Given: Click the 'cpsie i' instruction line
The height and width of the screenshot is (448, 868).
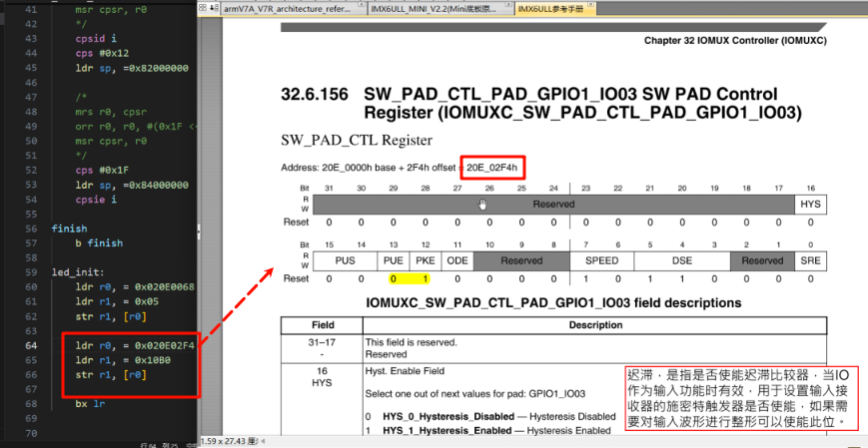Looking at the screenshot, I should tap(96, 200).
